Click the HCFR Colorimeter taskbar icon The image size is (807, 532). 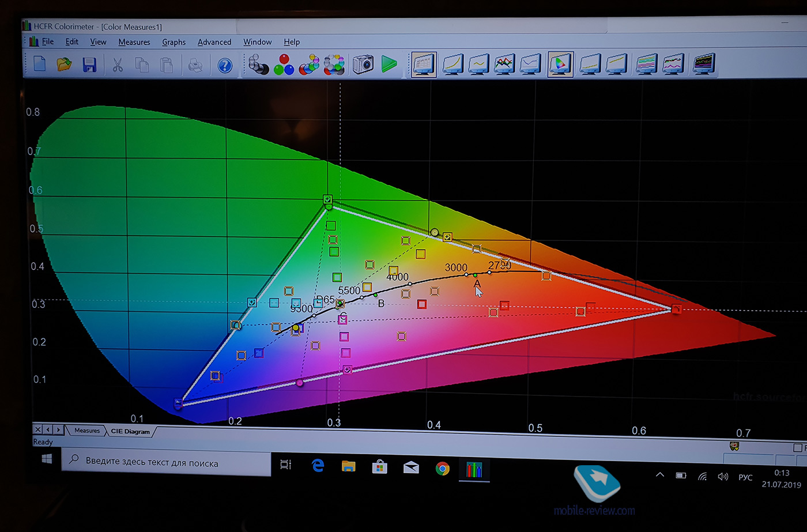[474, 470]
